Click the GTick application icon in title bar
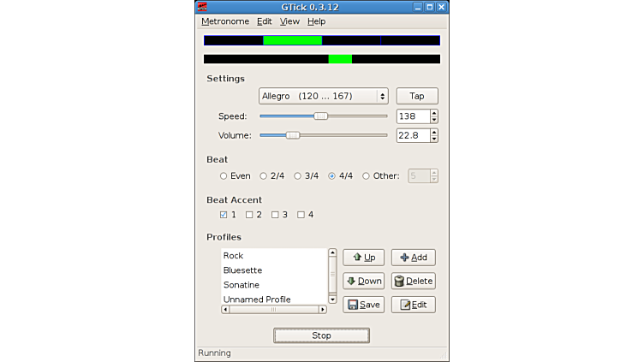 coord(203,7)
